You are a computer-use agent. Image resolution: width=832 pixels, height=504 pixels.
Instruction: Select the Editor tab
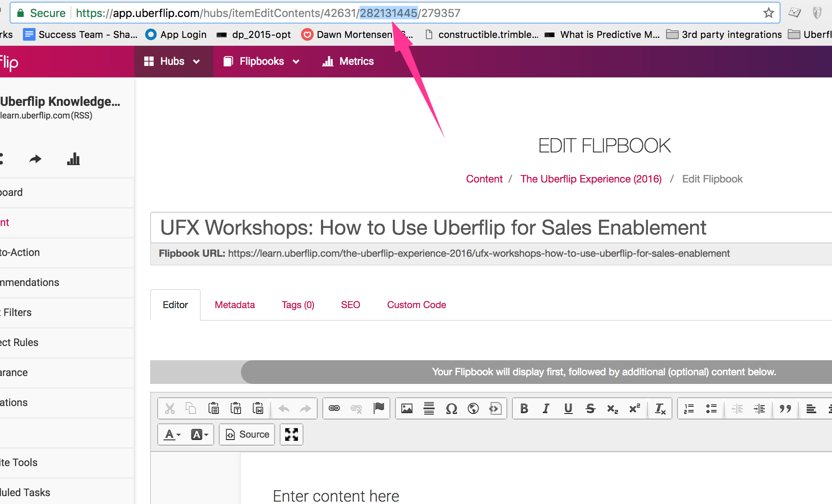175,305
